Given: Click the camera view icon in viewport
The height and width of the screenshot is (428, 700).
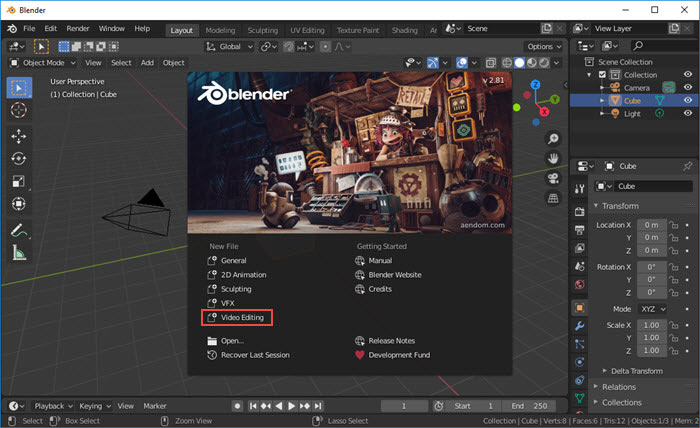Looking at the screenshot, I should [552, 178].
